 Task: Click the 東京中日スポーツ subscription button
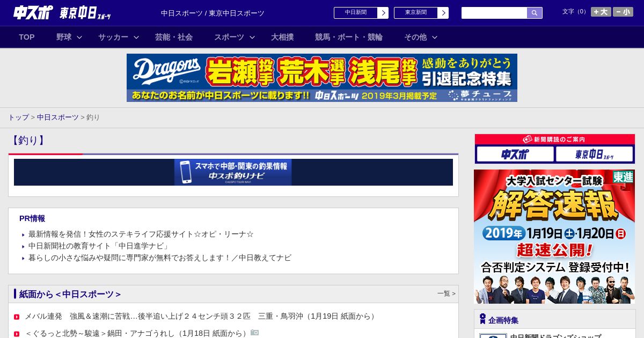tap(595, 155)
